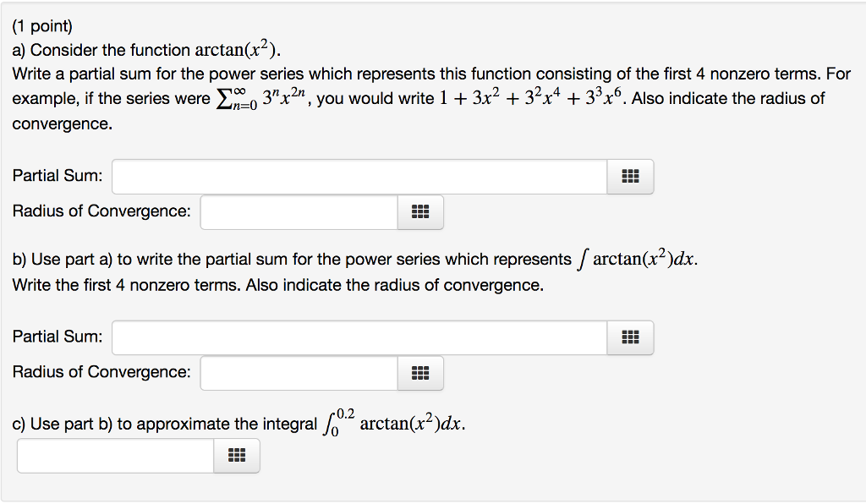
Task: Click the grid button right of the topmost answer box
Action: (x=630, y=177)
